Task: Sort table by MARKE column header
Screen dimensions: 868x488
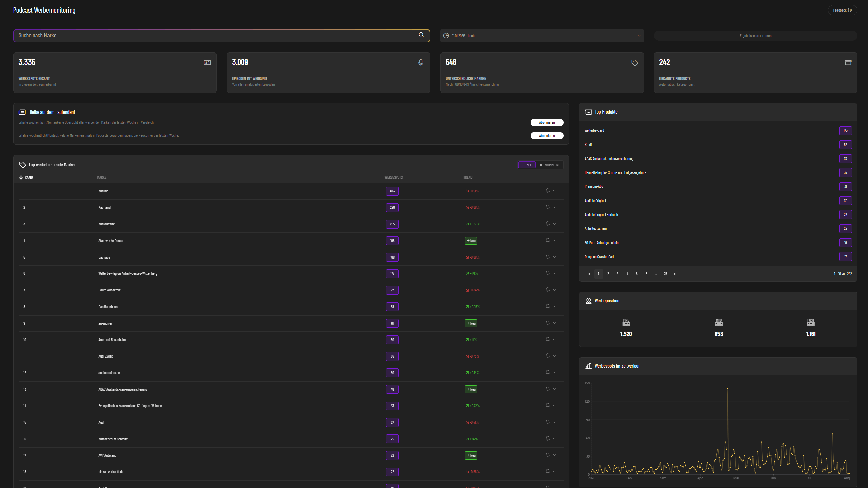Action: pos(102,177)
